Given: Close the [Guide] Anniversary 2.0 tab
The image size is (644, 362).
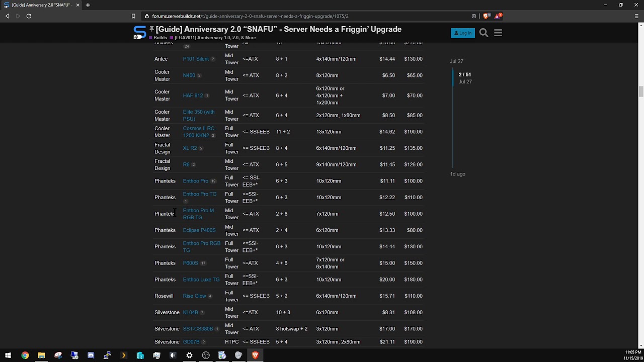Looking at the screenshot, I should click(78, 5).
